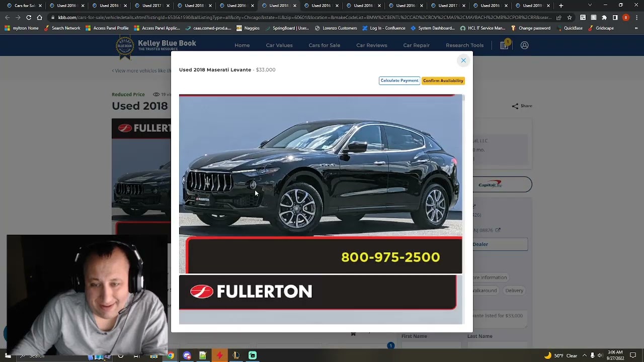Screen dimensions: 644x362
Task: Open the Chrome extensions puzzle icon
Action: 604,17
